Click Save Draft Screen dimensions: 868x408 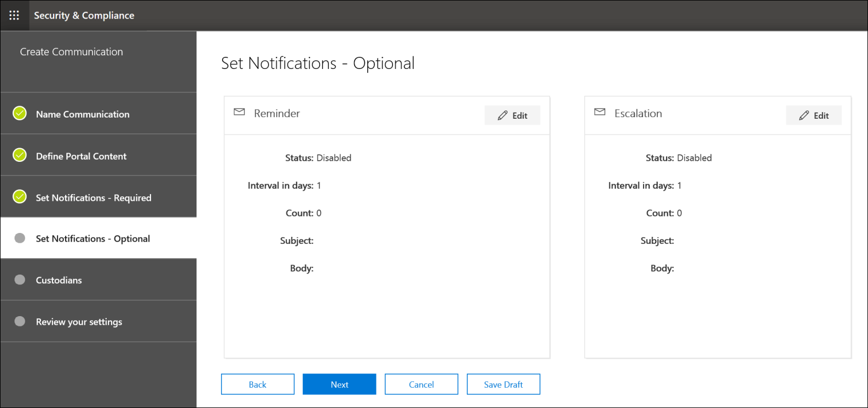click(x=504, y=384)
